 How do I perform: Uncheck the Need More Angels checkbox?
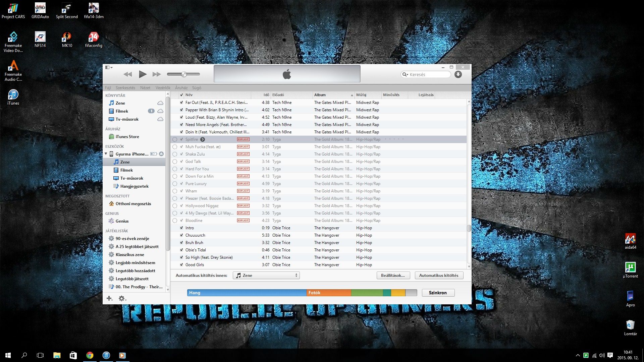point(181,125)
